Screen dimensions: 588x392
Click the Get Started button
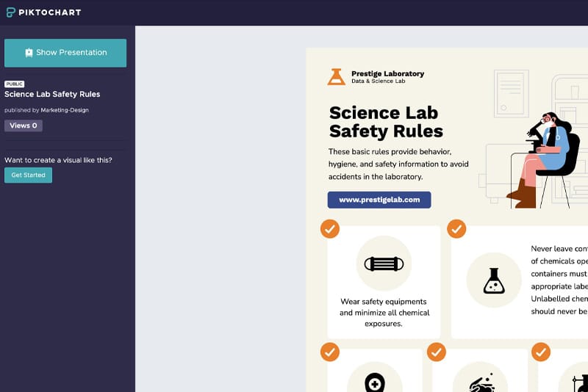point(28,175)
